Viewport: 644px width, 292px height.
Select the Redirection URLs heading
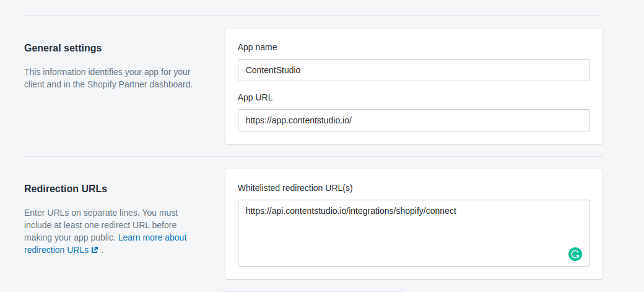pos(66,188)
